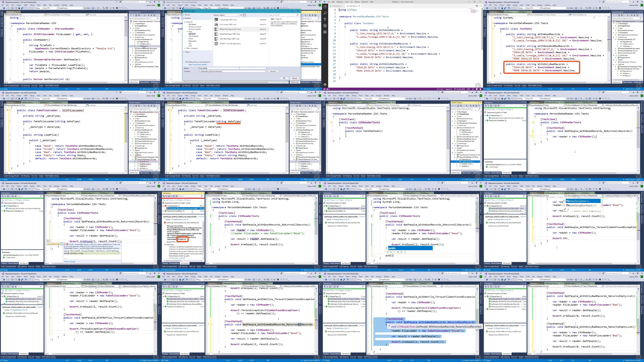Image resolution: width=644 pixels, height=362 pixels.
Task: Switch to TestPeople.cs tab in VS Code
Action: click(337, 6)
